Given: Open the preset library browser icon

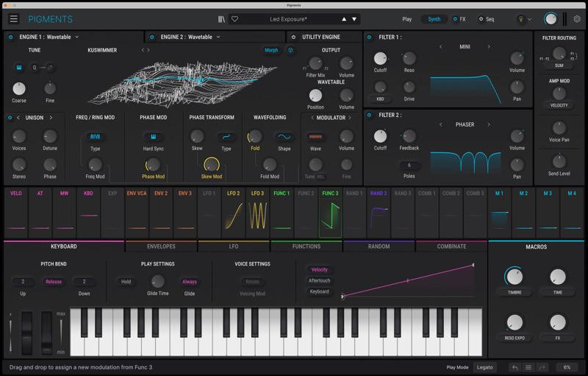Looking at the screenshot, I should (x=221, y=19).
